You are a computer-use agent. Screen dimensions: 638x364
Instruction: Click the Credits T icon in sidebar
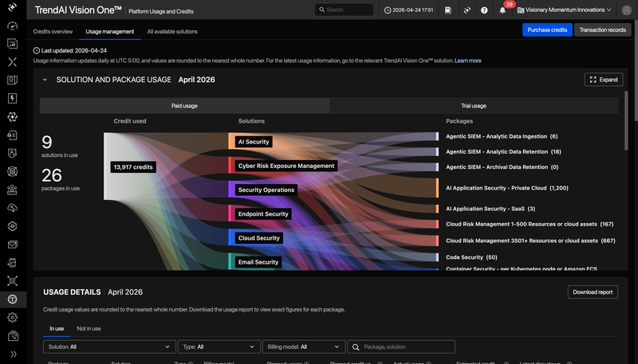pyautogui.click(x=13, y=299)
